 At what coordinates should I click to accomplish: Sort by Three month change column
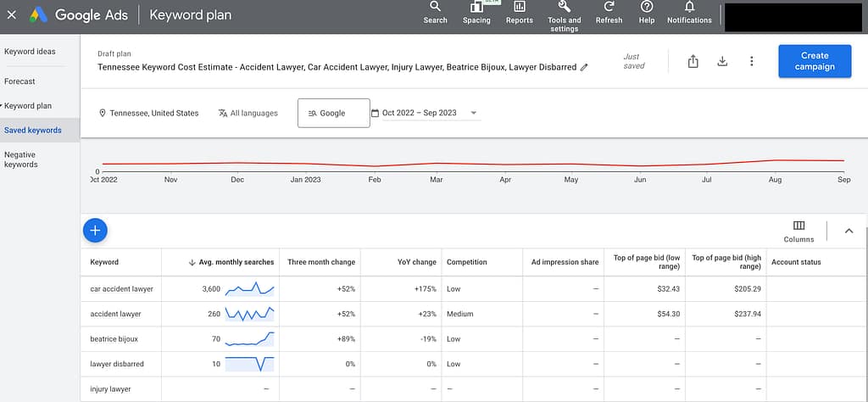[x=321, y=262]
